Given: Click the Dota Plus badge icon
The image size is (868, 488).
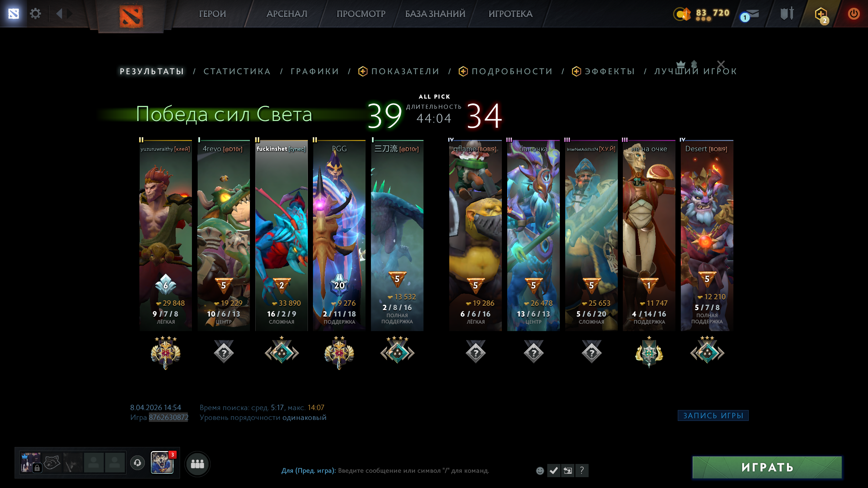Looking at the screenshot, I should (821, 15).
